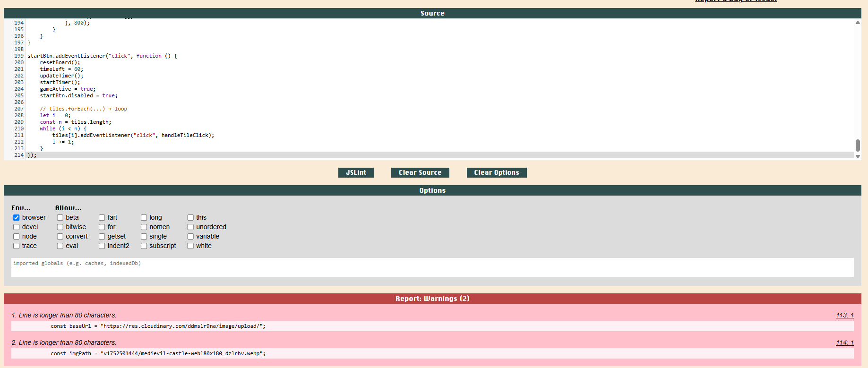Run the JSLint button
Image resolution: width=868 pixels, height=368 pixels.
[x=356, y=172]
